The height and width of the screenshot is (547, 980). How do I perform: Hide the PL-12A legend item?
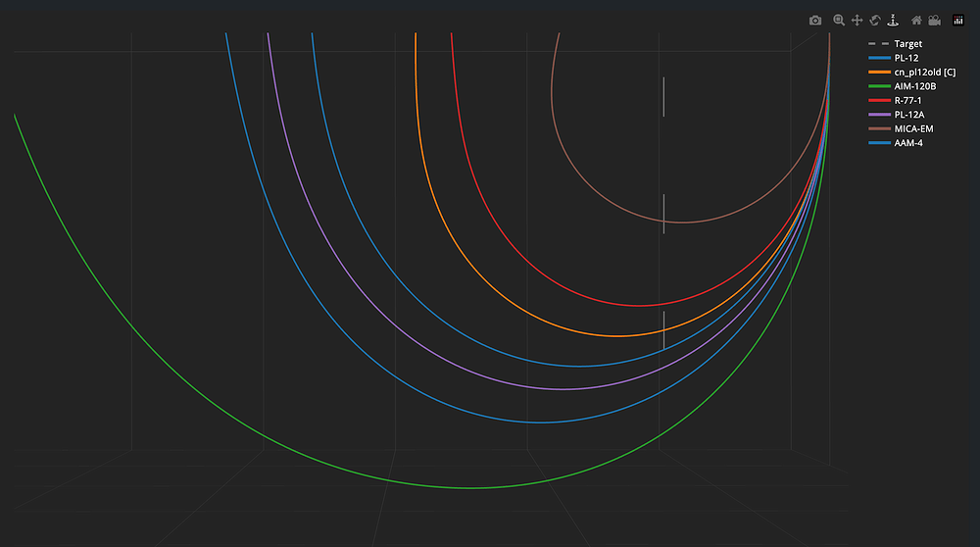pos(908,115)
